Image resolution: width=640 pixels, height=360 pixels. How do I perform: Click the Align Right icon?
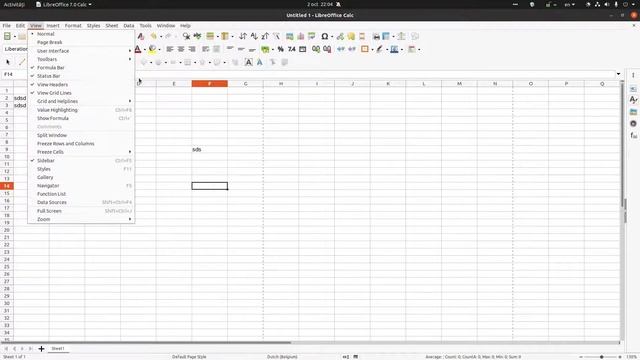(x=192, y=49)
